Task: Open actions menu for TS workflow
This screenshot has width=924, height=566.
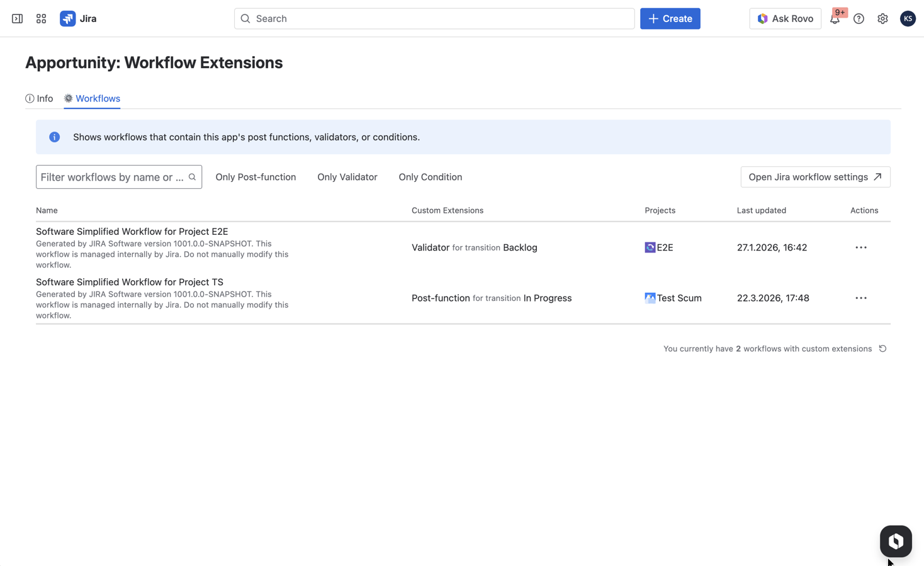Action: point(860,298)
